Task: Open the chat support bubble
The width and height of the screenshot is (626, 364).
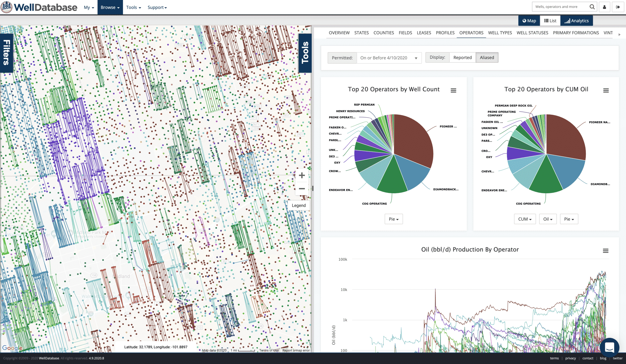Action: (x=609, y=347)
